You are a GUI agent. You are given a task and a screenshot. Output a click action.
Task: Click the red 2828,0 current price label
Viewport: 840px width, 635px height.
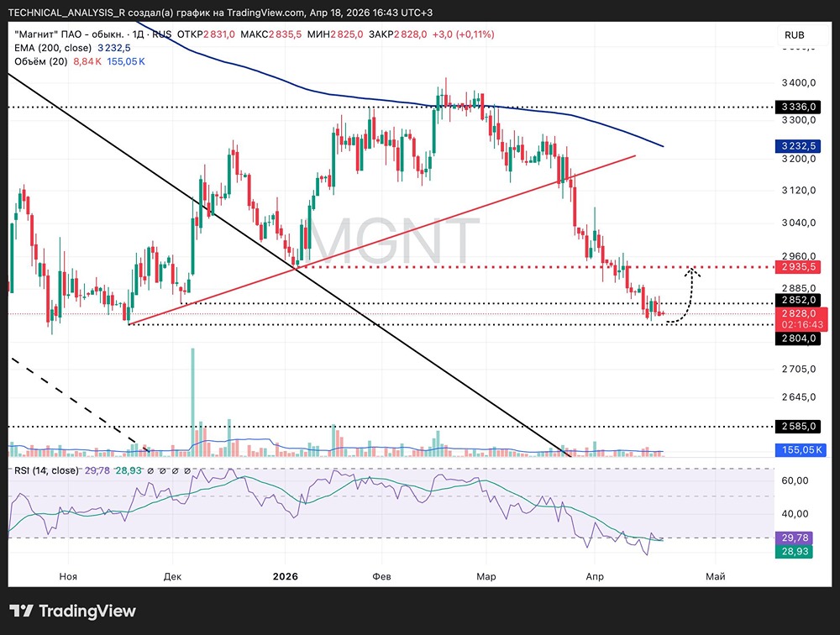point(799,313)
